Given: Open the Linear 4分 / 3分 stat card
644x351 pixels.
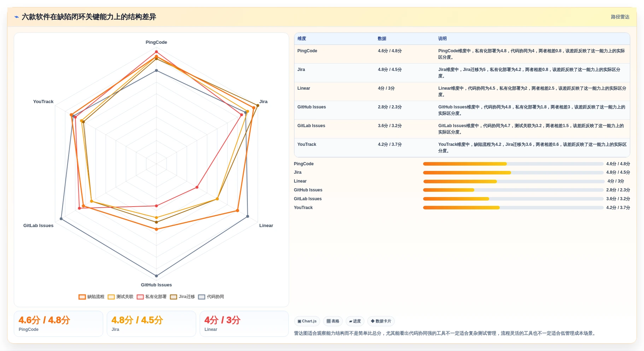Looking at the screenshot, I should 244,324.
